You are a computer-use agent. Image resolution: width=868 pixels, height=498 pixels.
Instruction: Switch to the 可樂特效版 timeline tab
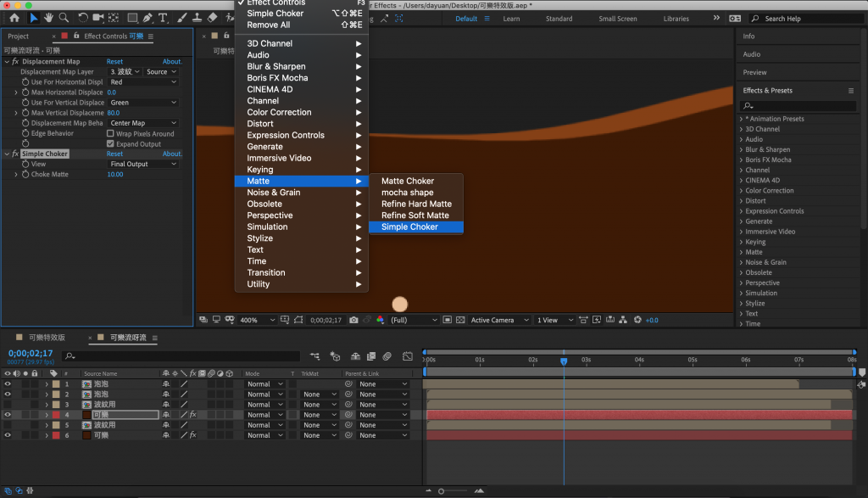tap(47, 338)
